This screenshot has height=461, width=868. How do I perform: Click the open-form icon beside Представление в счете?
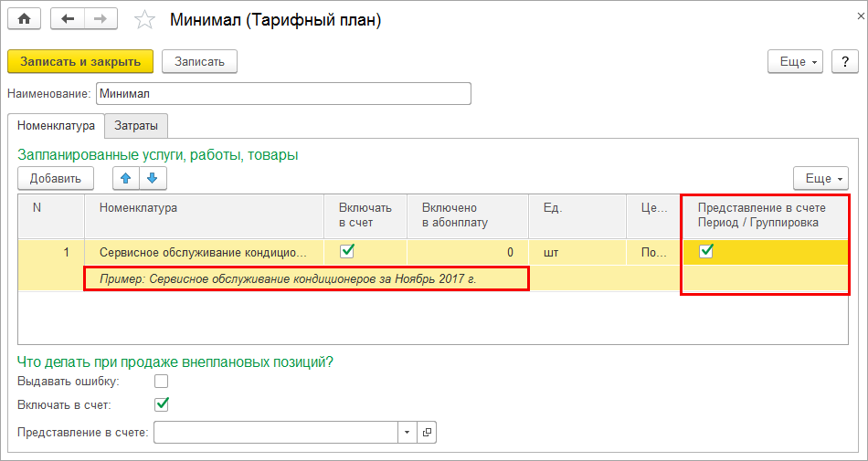(427, 432)
